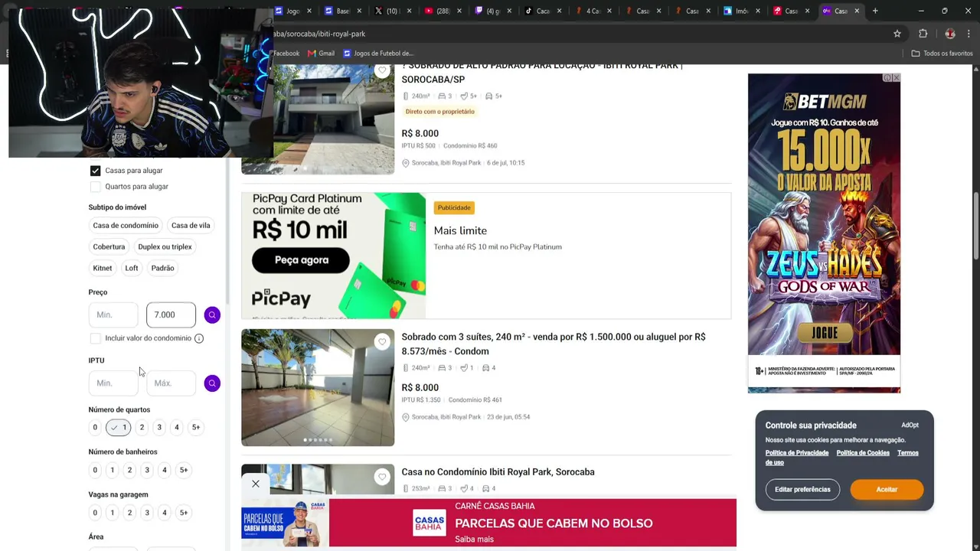The image size is (980, 551).
Task: Accept cookies with Aceitar button
Action: tap(887, 490)
